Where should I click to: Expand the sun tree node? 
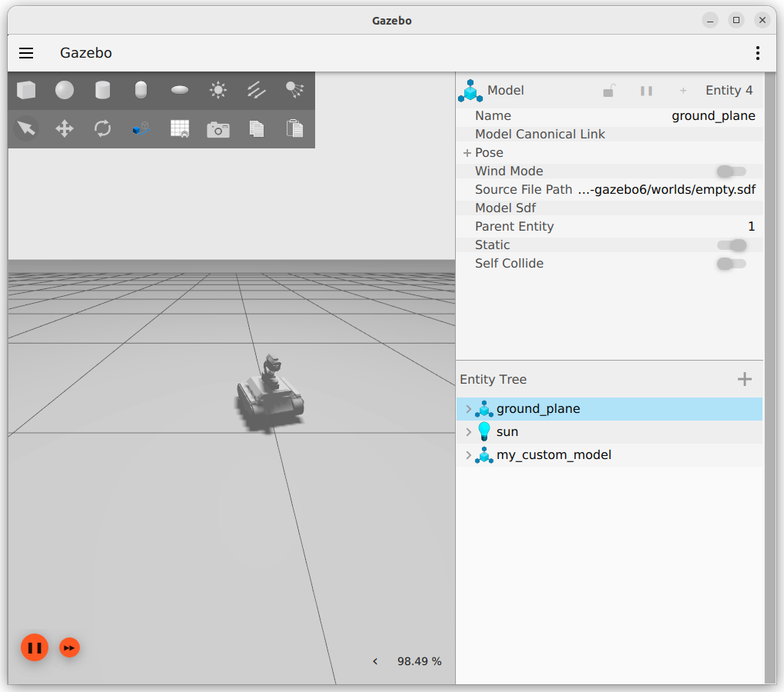point(469,432)
